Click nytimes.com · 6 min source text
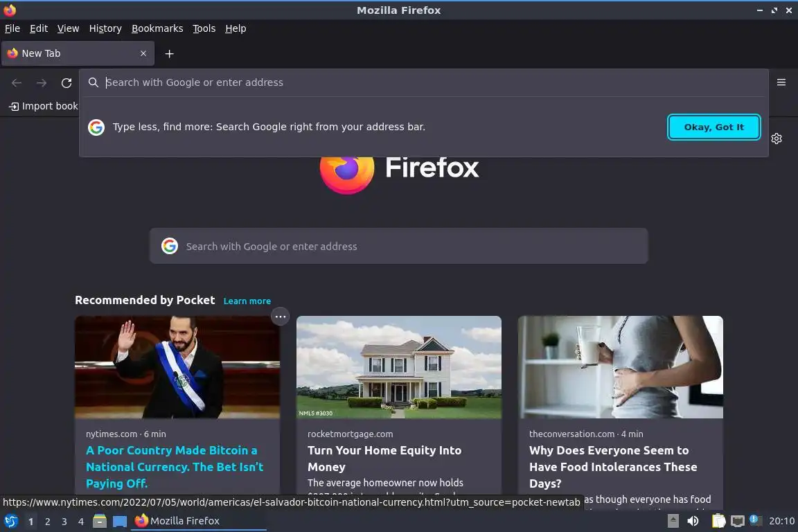Viewport: 798px width, 532px height. (x=125, y=434)
